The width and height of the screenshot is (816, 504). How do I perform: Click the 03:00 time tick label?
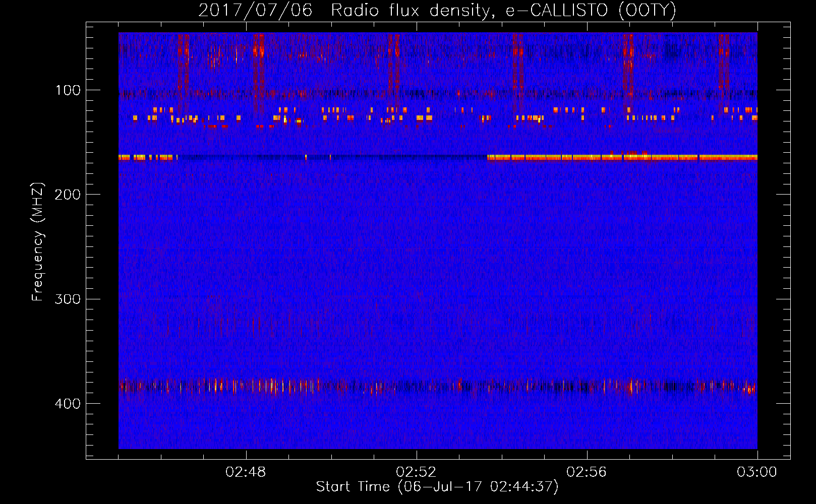tap(757, 472)
